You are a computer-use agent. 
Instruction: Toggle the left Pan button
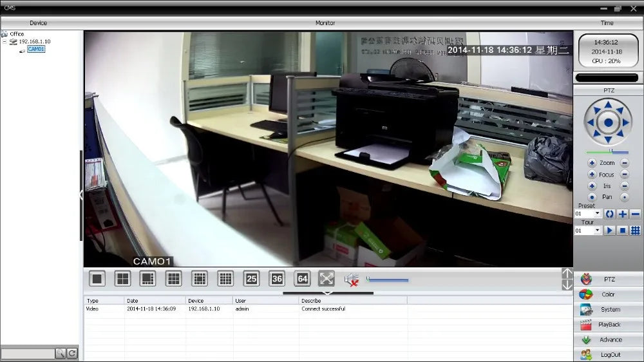pyautogui.click(x=592, y=197)
